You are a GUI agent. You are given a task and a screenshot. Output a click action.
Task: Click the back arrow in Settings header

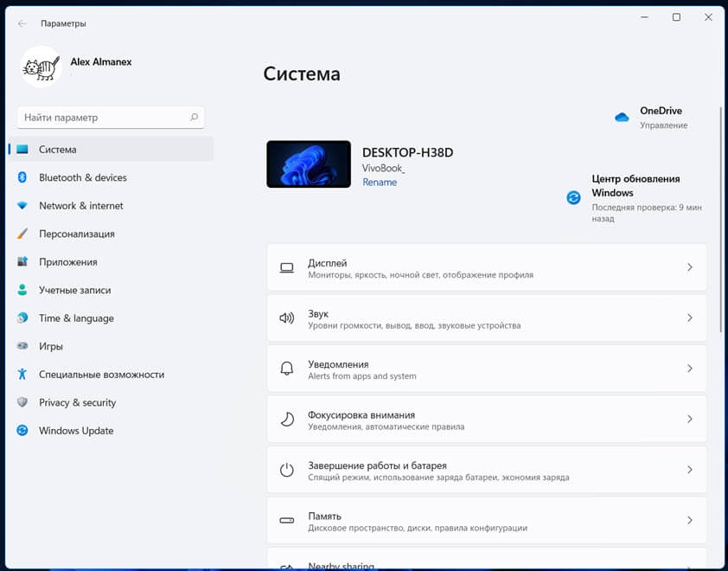click(x=22, y=23)
